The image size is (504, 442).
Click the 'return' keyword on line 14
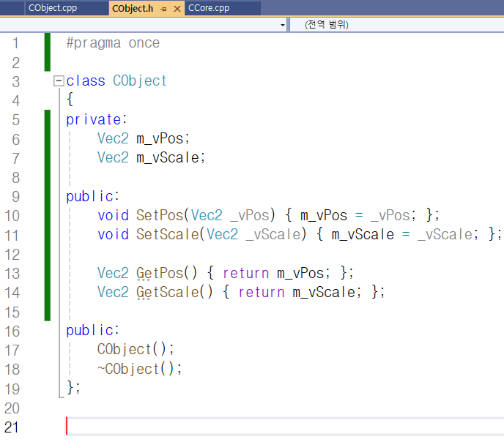click(262, 293)
